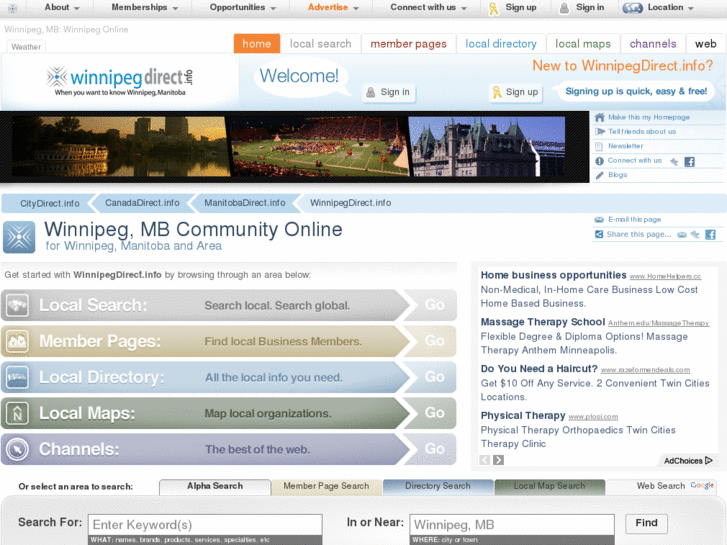Screen dimensions: 727x545
Task: Click the Facebook icon after Share this page
Action: [x=710, y=235]
